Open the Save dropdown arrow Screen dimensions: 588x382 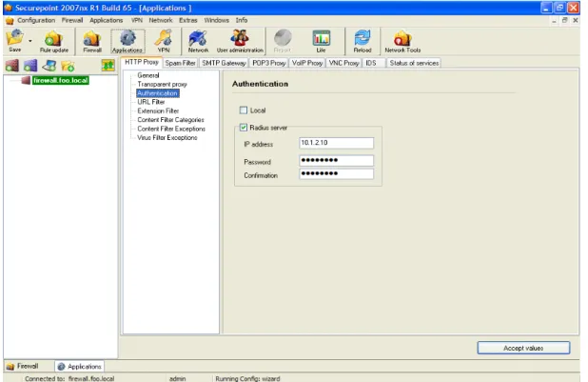30,41
